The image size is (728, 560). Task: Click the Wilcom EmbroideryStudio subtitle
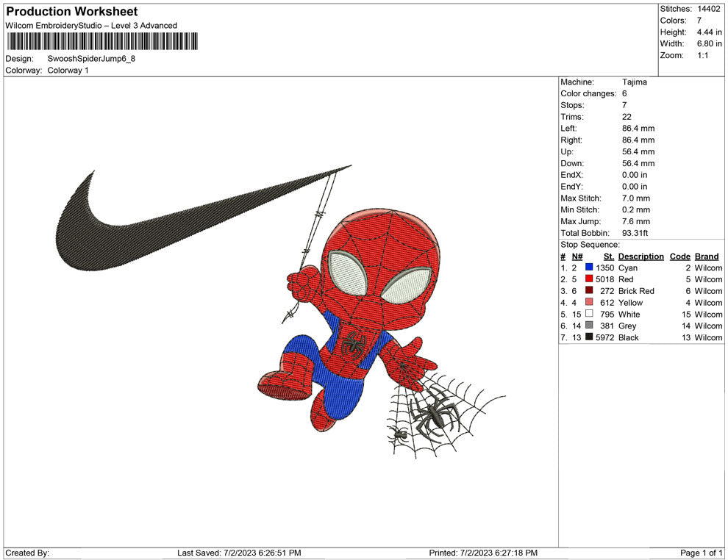coord(91,26)
